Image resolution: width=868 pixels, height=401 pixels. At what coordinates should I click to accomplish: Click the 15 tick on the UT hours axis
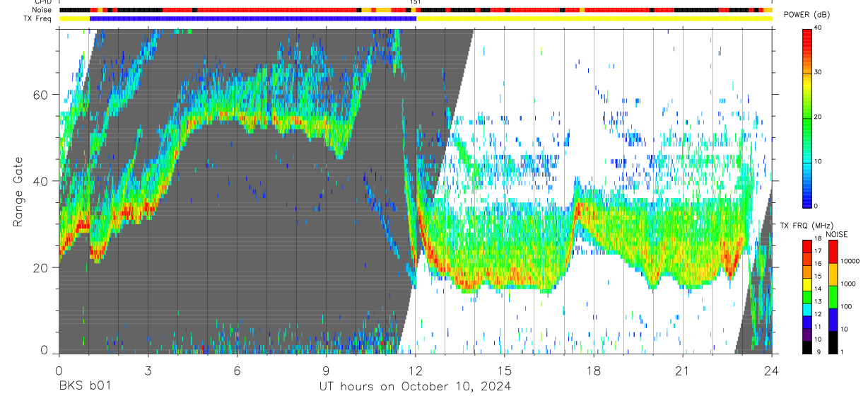(505, 371)
